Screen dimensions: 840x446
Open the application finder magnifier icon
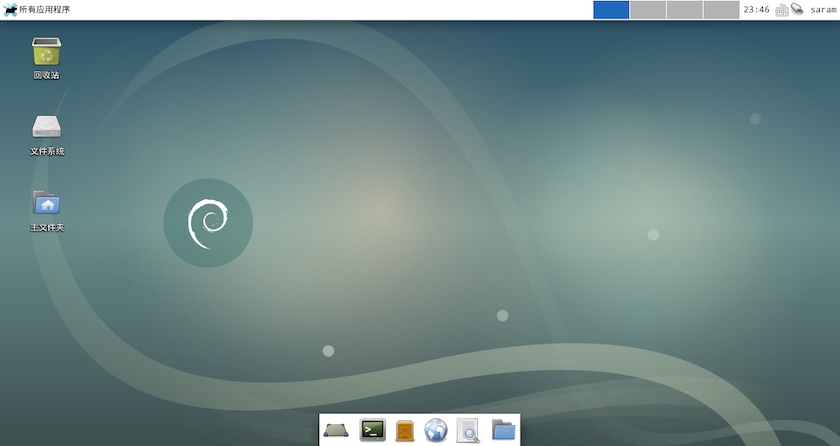(468, 430)
